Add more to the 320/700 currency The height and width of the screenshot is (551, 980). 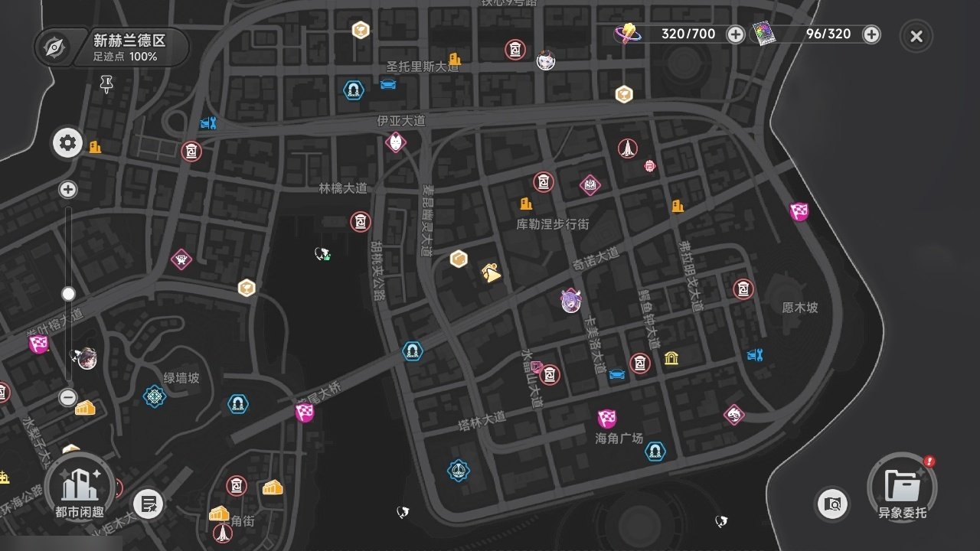735,34
